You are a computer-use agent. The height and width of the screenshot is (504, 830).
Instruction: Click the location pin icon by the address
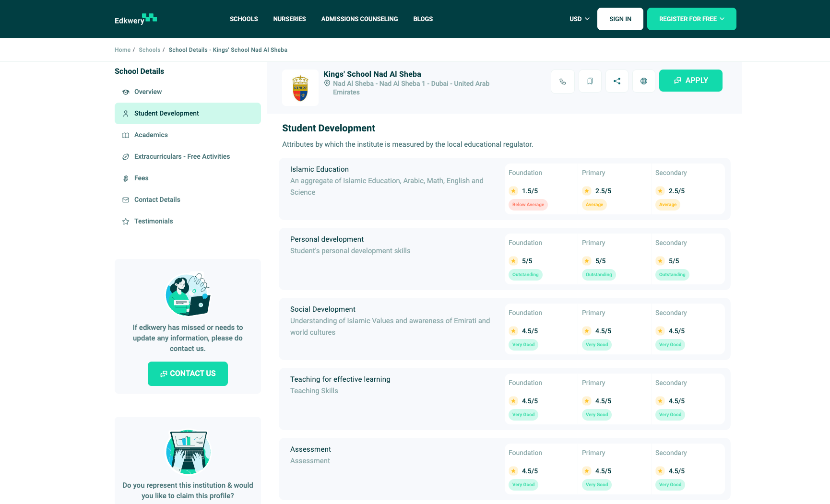pos(327,83)
